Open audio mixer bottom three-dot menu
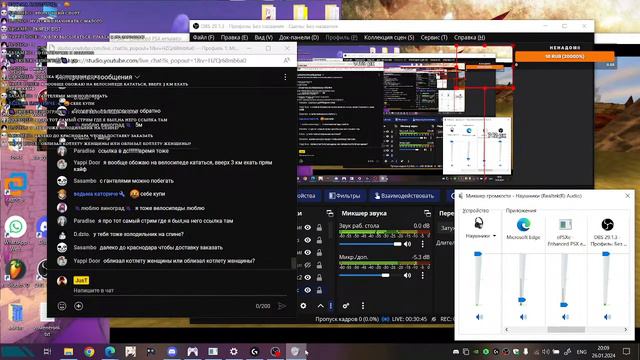This screenshot has width=640, height=360. click(363, 306)
